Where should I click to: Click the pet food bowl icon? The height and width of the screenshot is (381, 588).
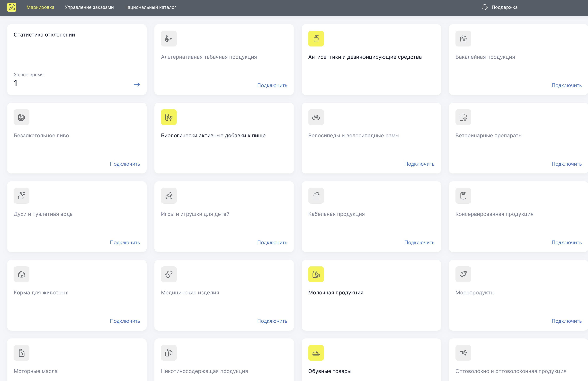21,274
